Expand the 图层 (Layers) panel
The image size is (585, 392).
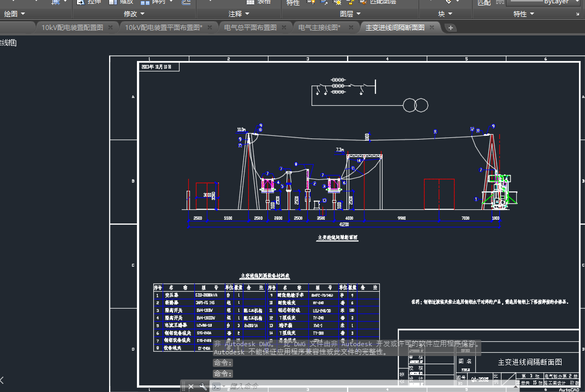pos(350,14)
